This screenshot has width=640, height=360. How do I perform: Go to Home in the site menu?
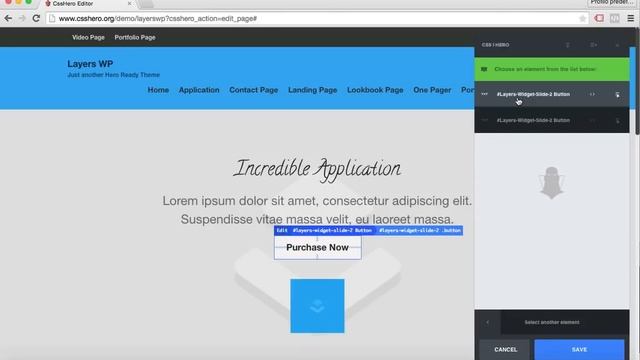[x=158, y=90]
